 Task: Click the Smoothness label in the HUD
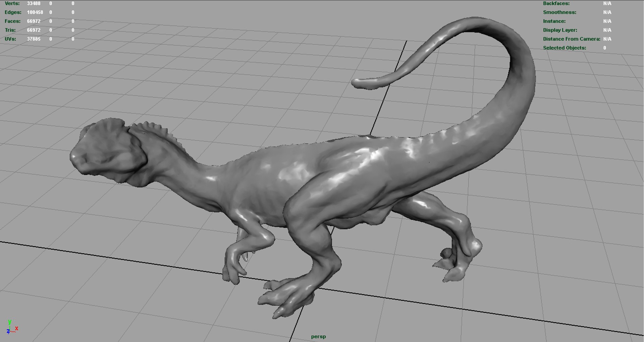(x=559, y=12)
